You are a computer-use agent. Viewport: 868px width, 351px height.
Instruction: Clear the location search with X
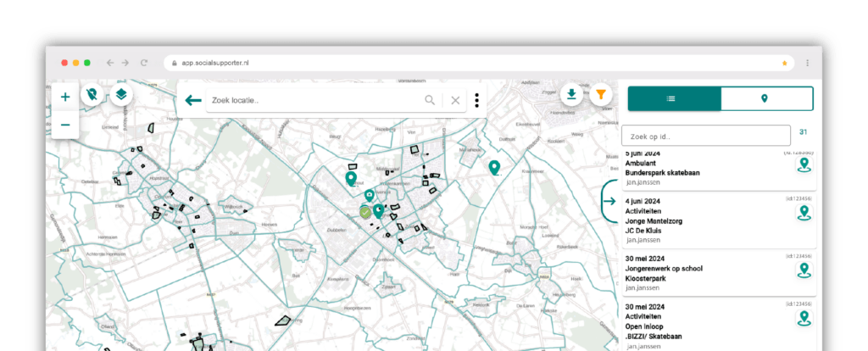pos(455,100)
